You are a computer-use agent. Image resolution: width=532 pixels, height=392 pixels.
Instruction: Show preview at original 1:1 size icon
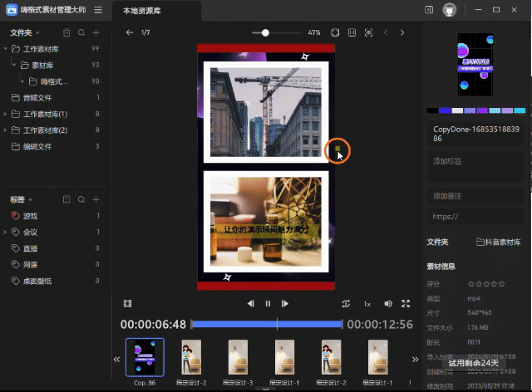(x=352, y=32)
